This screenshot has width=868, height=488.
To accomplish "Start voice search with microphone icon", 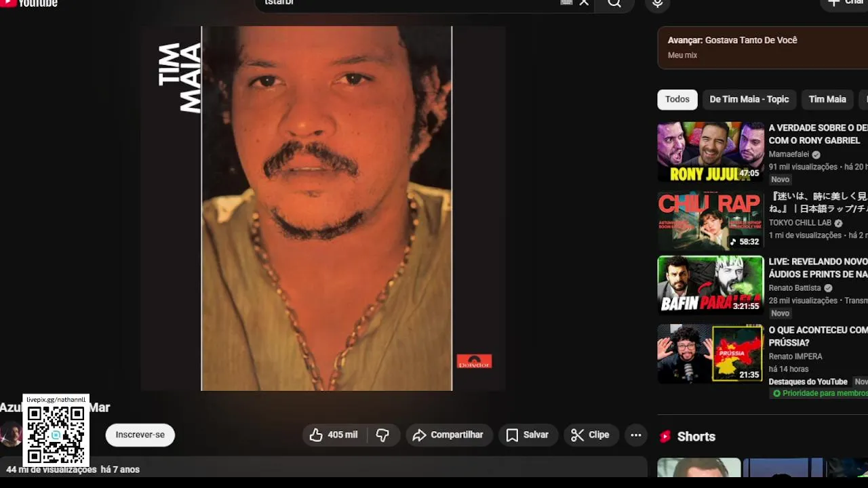I will (x=657, y=3).
